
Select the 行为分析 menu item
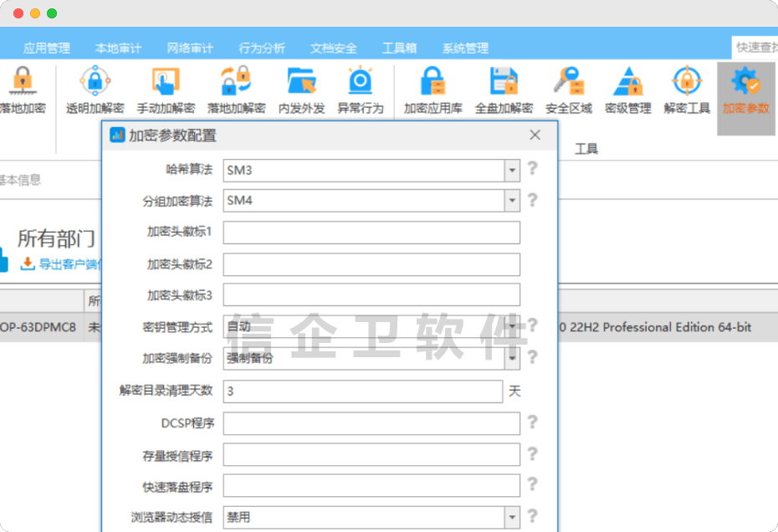point(265,48)
